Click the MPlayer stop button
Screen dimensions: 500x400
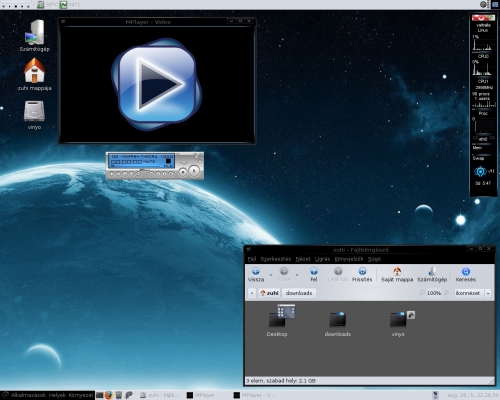(183, 172)
